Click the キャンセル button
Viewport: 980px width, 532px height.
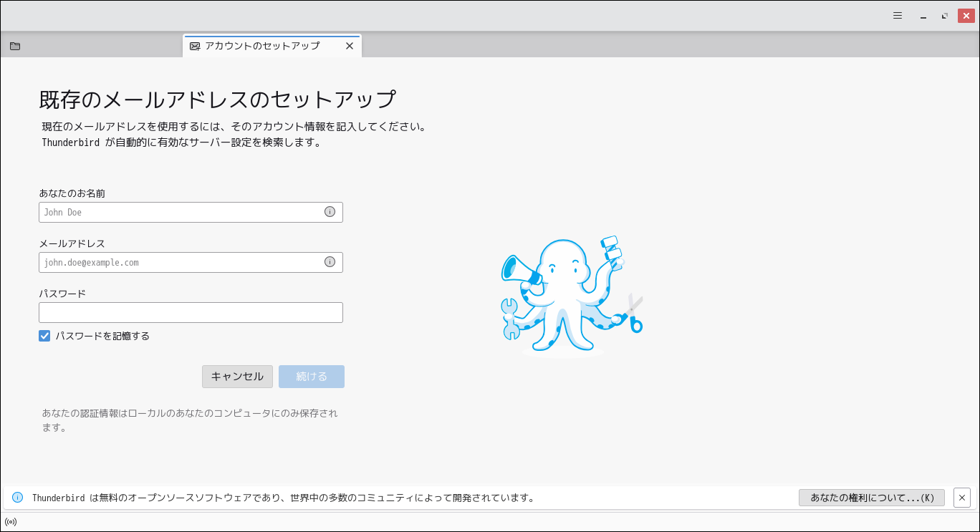(237, 377)
